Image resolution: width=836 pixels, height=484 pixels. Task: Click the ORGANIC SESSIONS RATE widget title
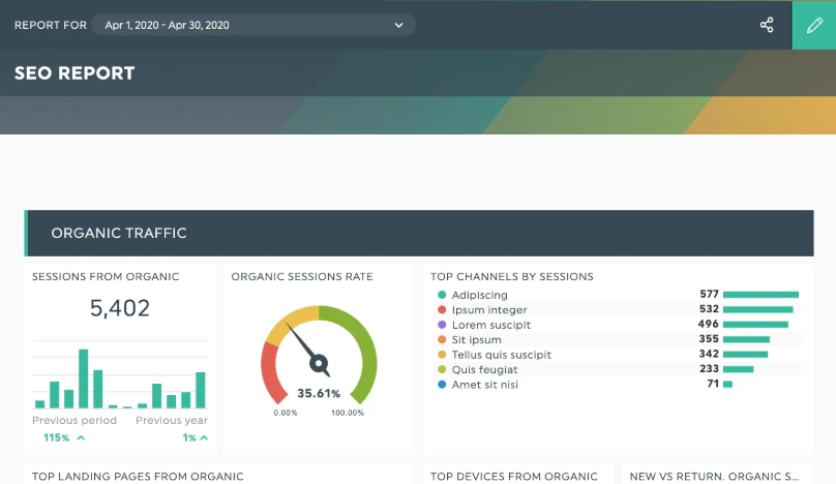pos(302,277)
